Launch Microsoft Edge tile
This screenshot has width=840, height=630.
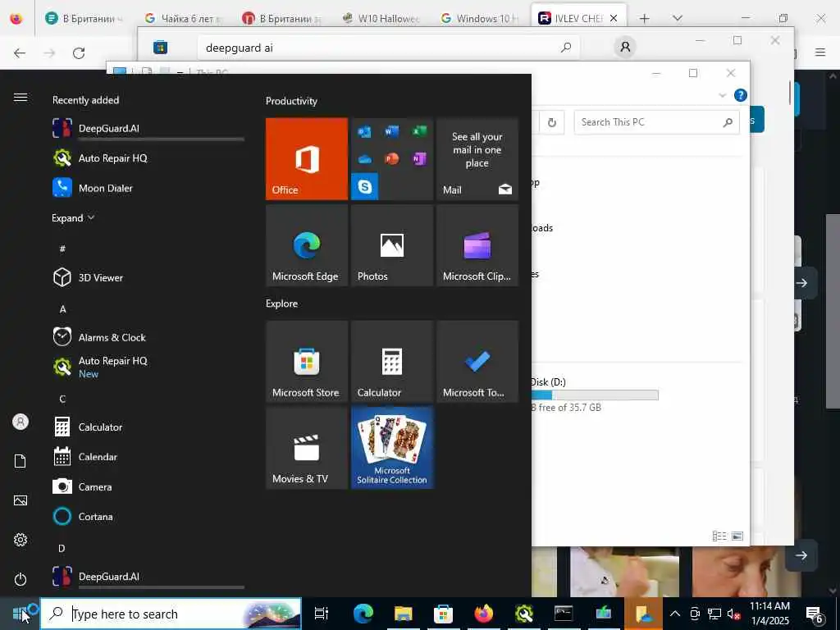pyautogui.click(x=307, y=245)
